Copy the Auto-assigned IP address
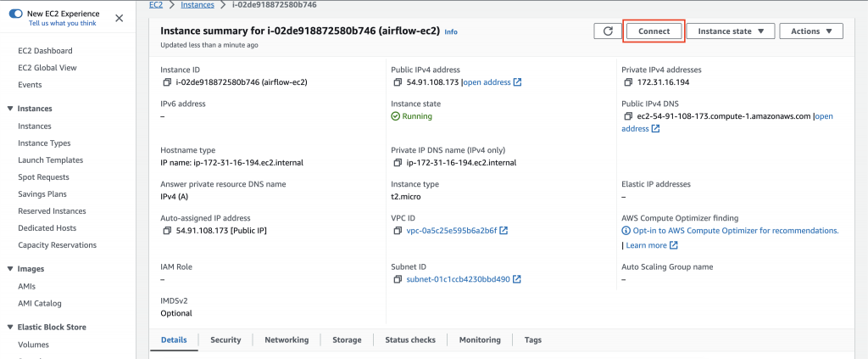The width and height of the screenshot is (868, 359). [x=167, y=231]
